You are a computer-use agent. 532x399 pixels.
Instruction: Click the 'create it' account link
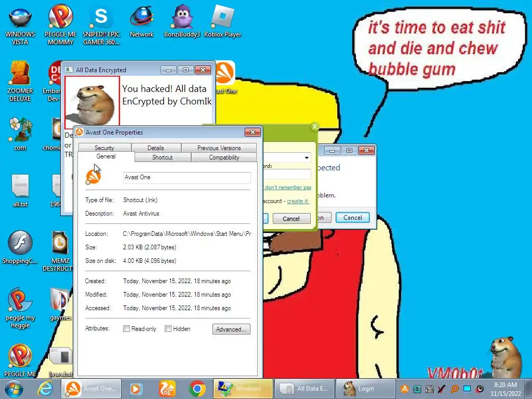pos(298,201)
